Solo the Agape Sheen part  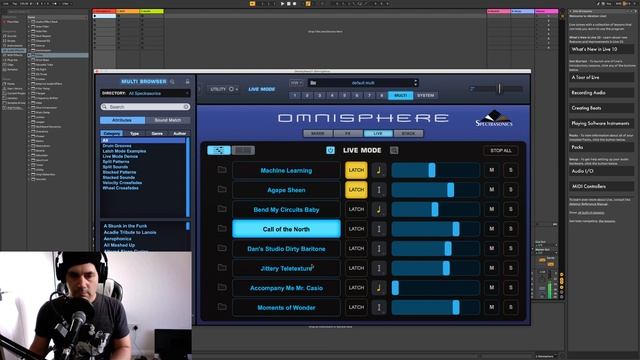point(510,190)
